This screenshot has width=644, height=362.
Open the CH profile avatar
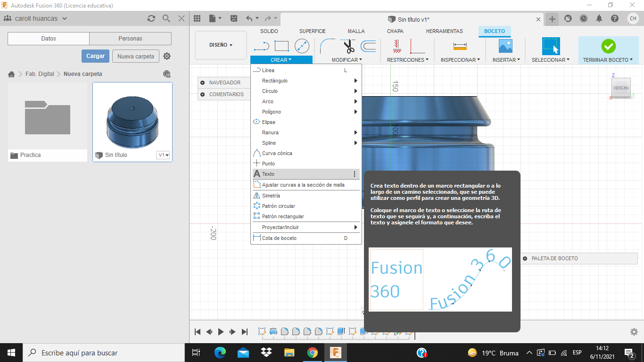point(633,18)
